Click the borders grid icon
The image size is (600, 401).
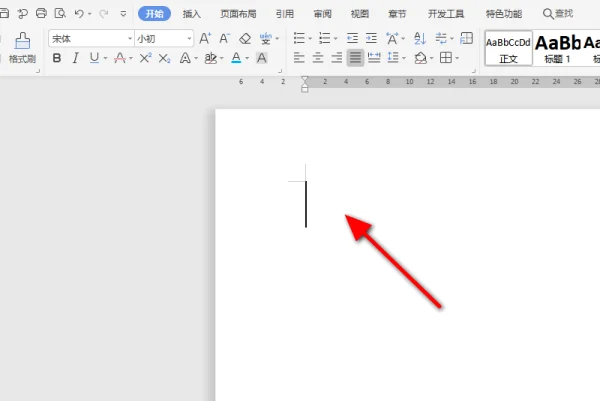[x=446, y=58]
